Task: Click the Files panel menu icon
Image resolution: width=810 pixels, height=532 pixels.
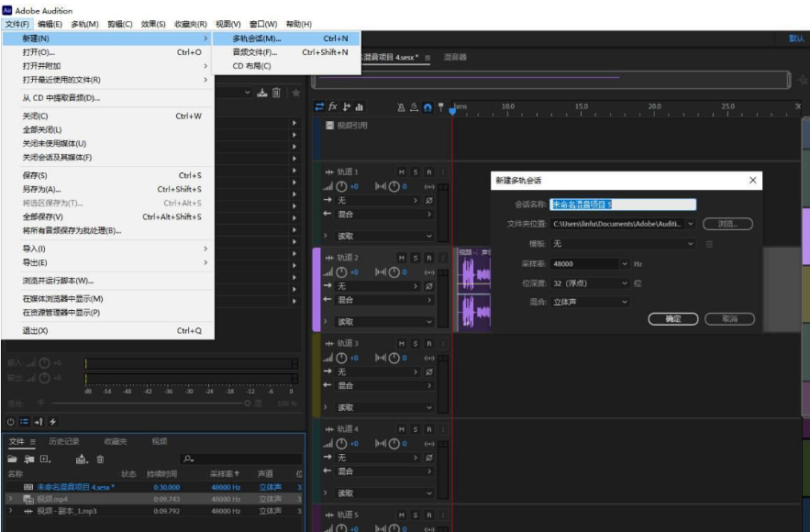Action: 32,441
